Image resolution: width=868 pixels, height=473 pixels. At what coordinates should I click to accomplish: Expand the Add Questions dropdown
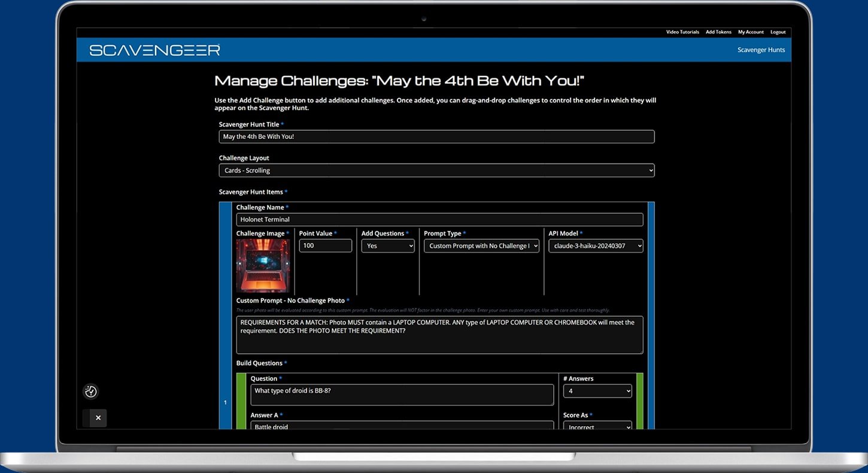tap(388, 246)
